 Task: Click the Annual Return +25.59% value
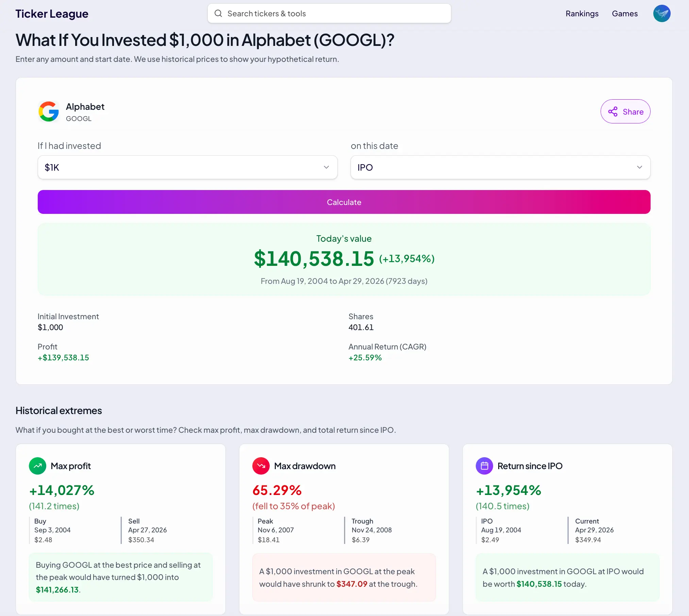tap(365, 358)
